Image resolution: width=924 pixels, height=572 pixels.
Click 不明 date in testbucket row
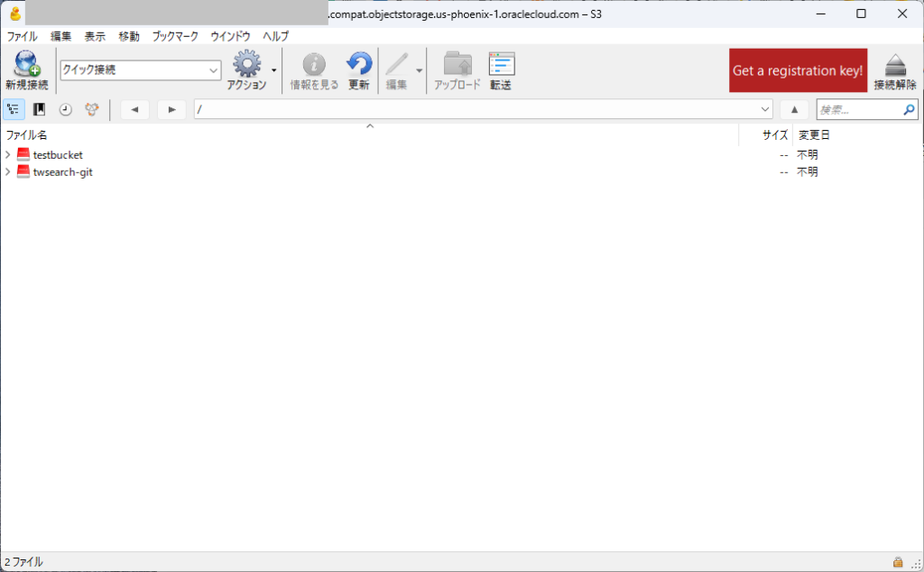coord(808,155)
